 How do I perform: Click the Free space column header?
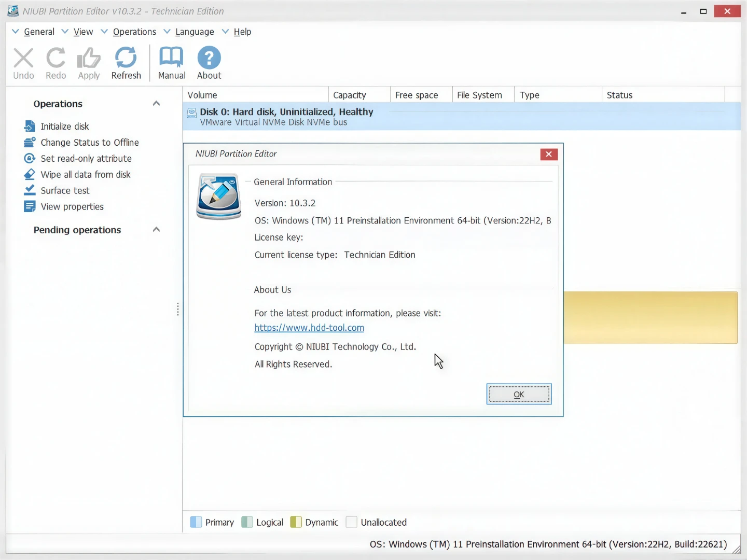pyautogui.click(x=421, y=95)
